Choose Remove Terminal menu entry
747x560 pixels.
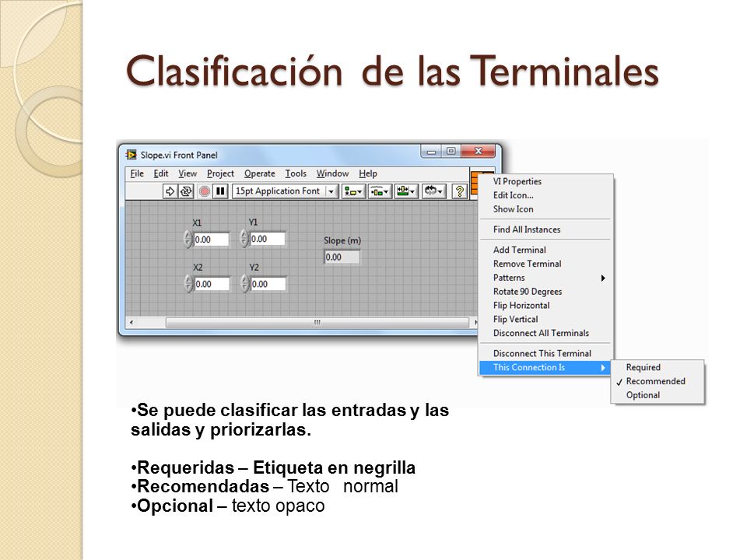(x=545, y=264)
